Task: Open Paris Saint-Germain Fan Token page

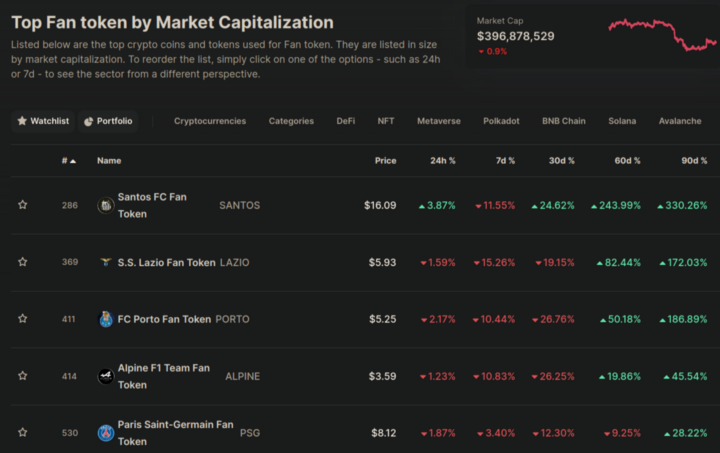Action: pyautogui.click(x=175, y=433)
